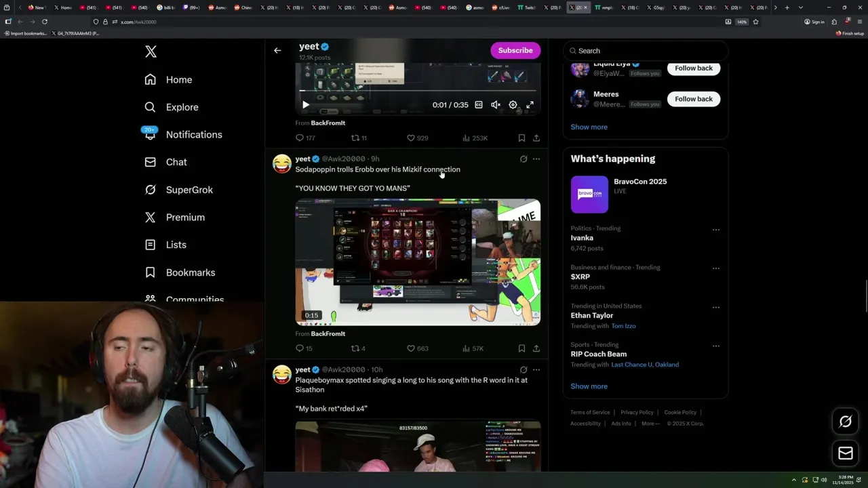The width and height of the screenshot is (868, 488).
Task: Open the Ivanka trending topic
Action: pyautogui.click(x=582, y=238)
